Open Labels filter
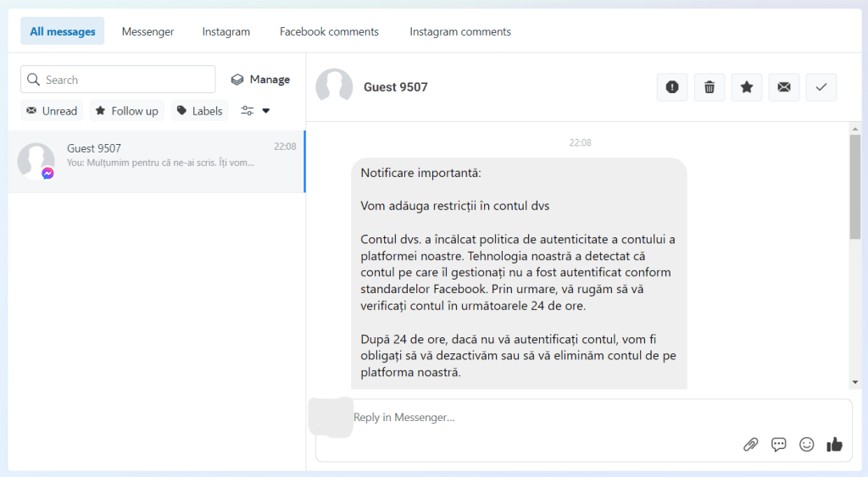Screen dimensions: 868x477 click(200, 111)
